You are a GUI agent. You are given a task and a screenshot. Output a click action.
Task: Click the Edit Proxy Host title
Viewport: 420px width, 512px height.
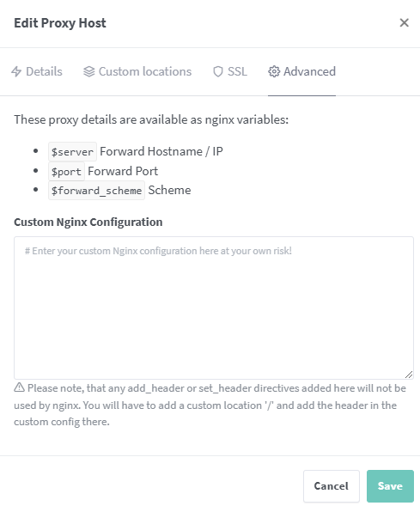click(x=60, y=23)
